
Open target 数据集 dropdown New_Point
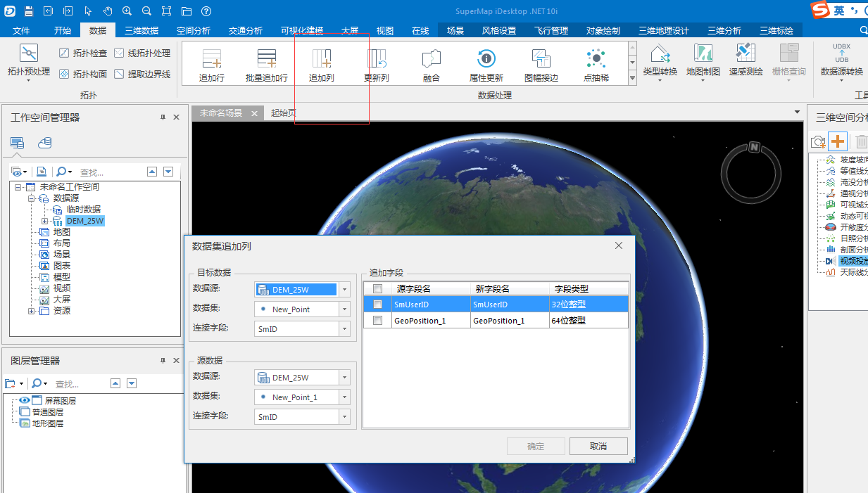point(344,309)
